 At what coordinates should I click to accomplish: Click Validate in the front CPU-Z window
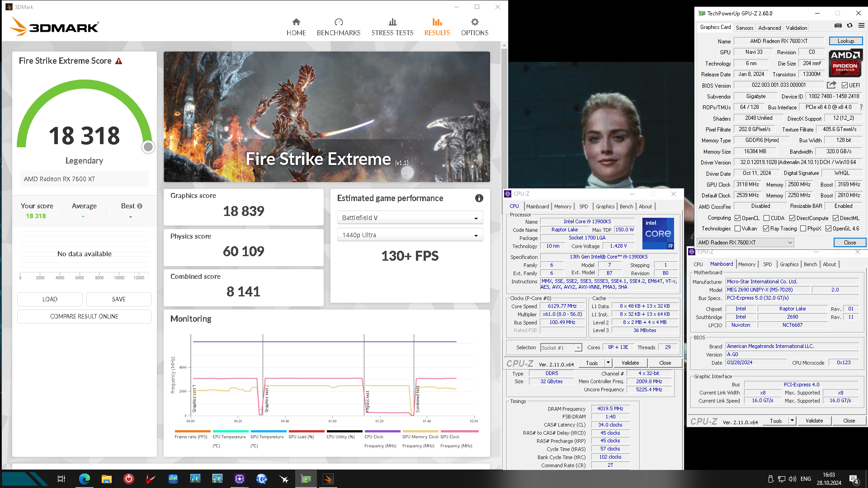630,363
